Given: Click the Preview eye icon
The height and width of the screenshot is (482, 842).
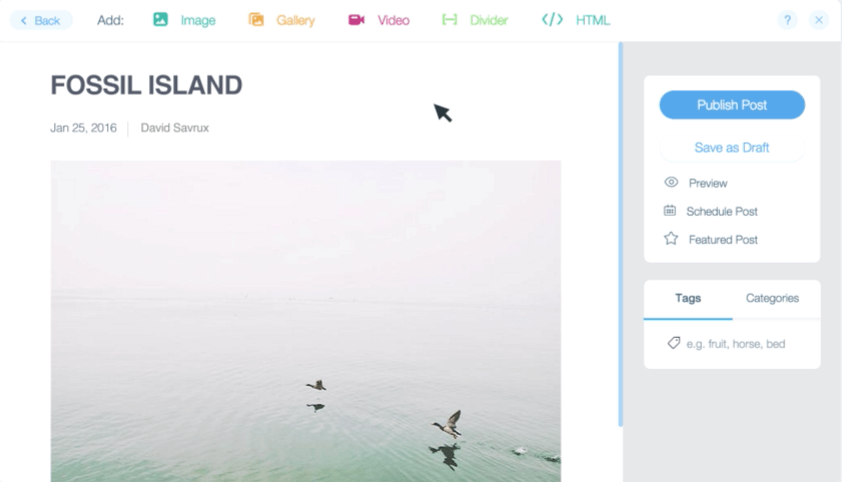Looking at the screenshot, I should [x=671, y=182].
